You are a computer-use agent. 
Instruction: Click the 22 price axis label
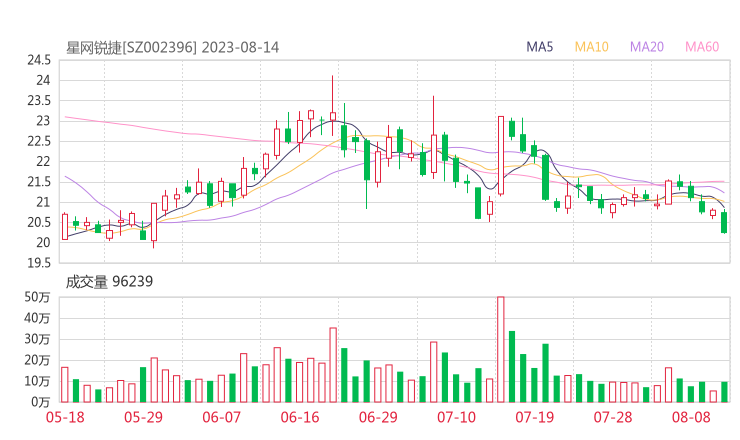(x=43, y=161)
